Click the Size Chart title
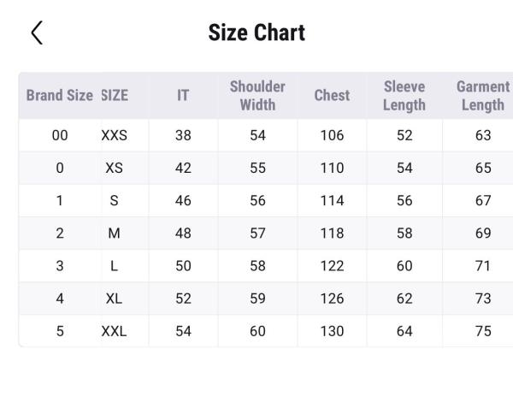 (x=256, y=33)
